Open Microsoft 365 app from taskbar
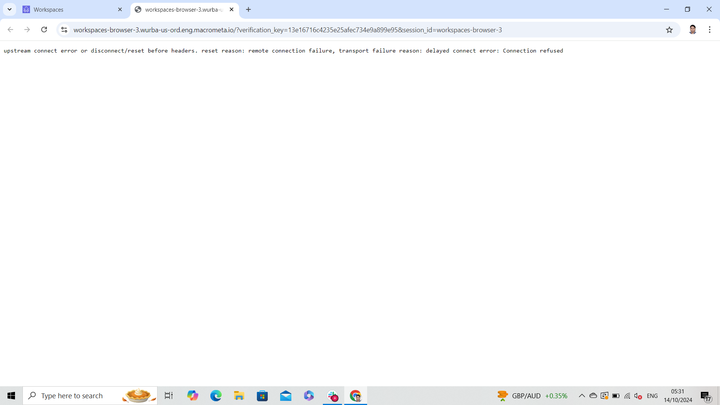720x405 pixels. [309, 395]
